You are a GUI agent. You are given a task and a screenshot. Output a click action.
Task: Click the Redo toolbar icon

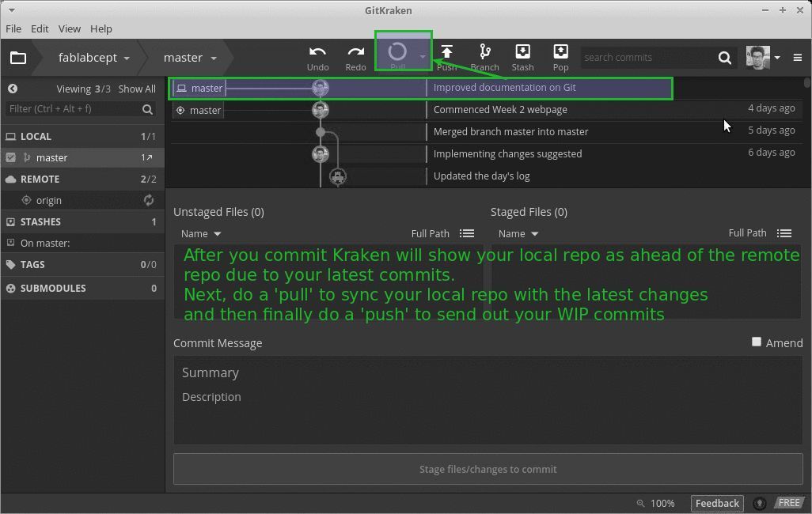click(356, 51)
